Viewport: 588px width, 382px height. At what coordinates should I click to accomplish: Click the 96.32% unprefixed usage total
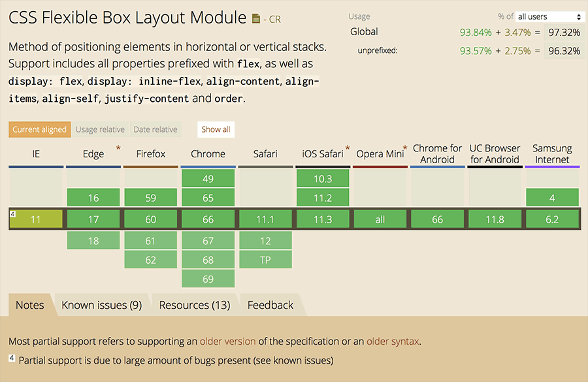click(x=564, y=51)
